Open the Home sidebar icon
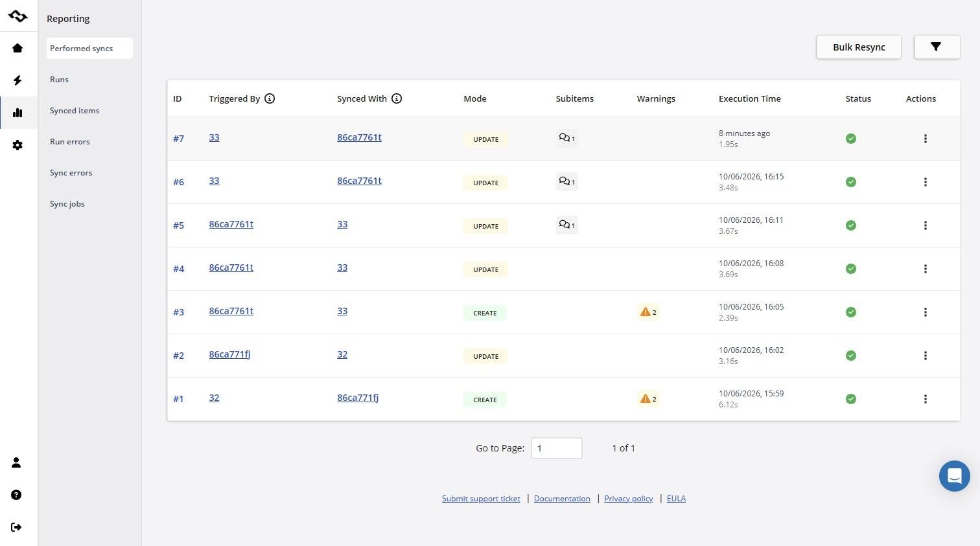The width and height of the screenshot is (980, 546). click(x=17, y=48)
